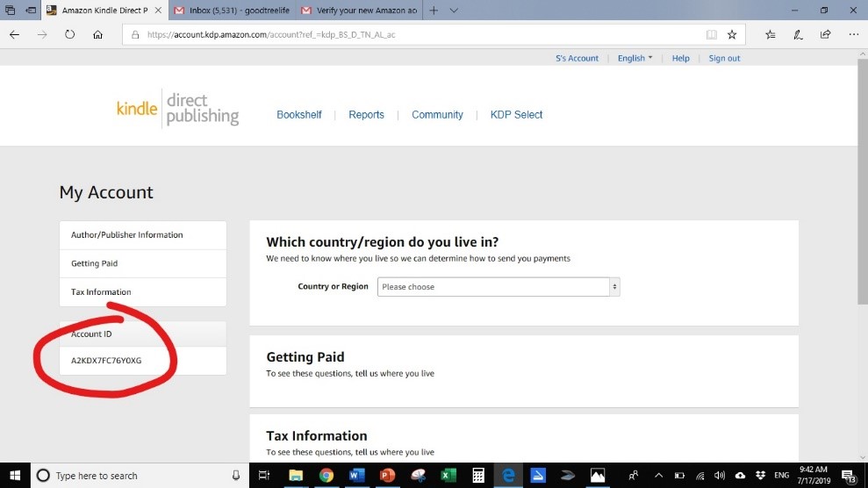Show hidden system tray icons
Screen dimensions: 868x488
(x=658, y=476)
